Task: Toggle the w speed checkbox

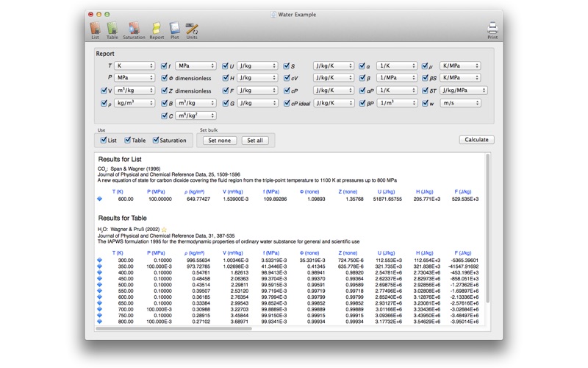Action: coord(425,103)
